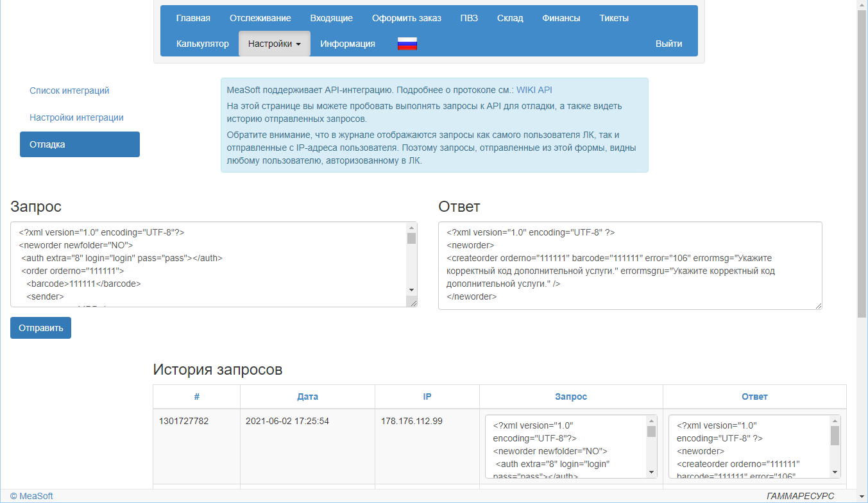
Task: Go to Главная in the navbar
Action: pyautogui.click(x=193, y=18)
